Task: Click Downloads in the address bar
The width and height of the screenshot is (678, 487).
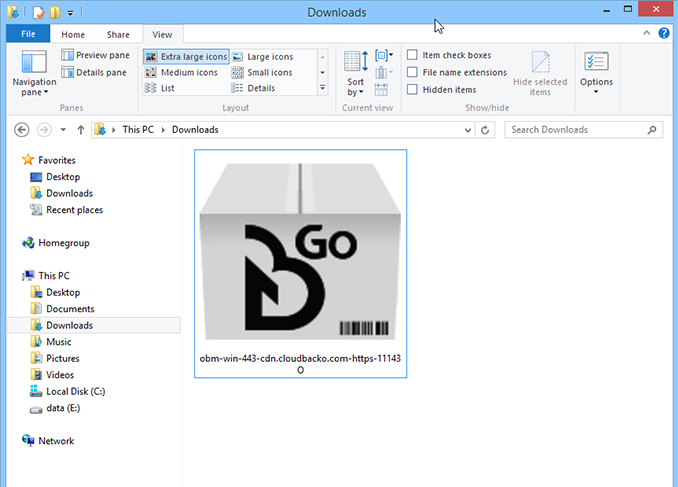Action: (195, 130)
